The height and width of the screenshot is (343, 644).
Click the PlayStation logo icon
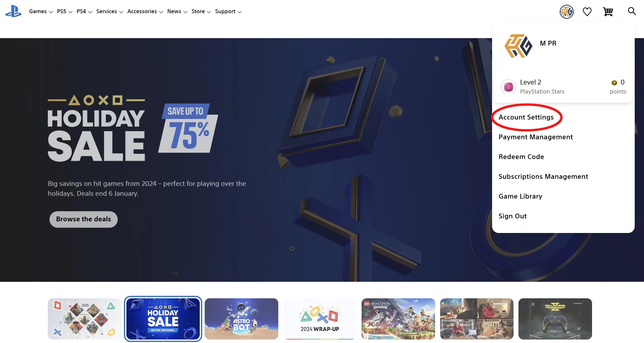(x=13, y=12)
